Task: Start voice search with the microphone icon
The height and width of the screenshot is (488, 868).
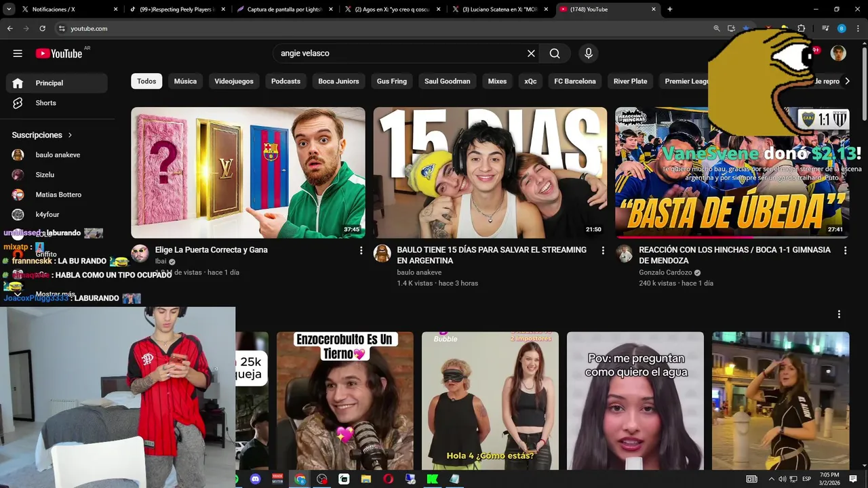Action: 588,54
